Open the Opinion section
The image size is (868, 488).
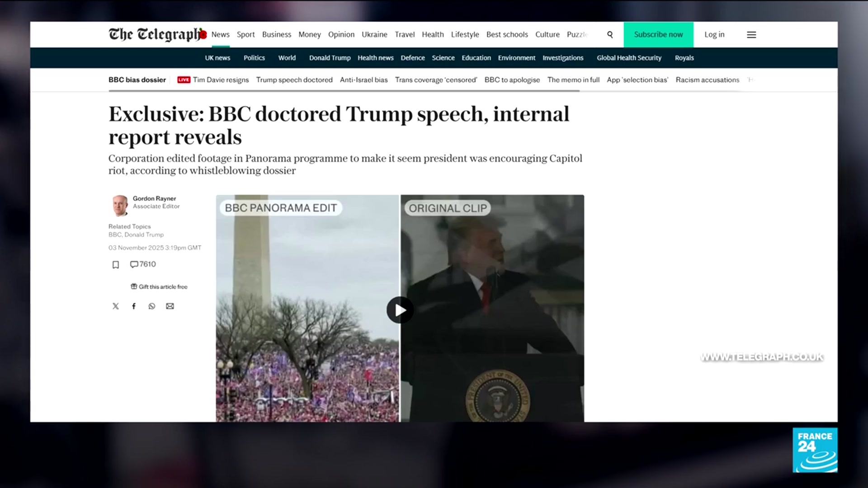pyautogui.click(x=341, y=35)
